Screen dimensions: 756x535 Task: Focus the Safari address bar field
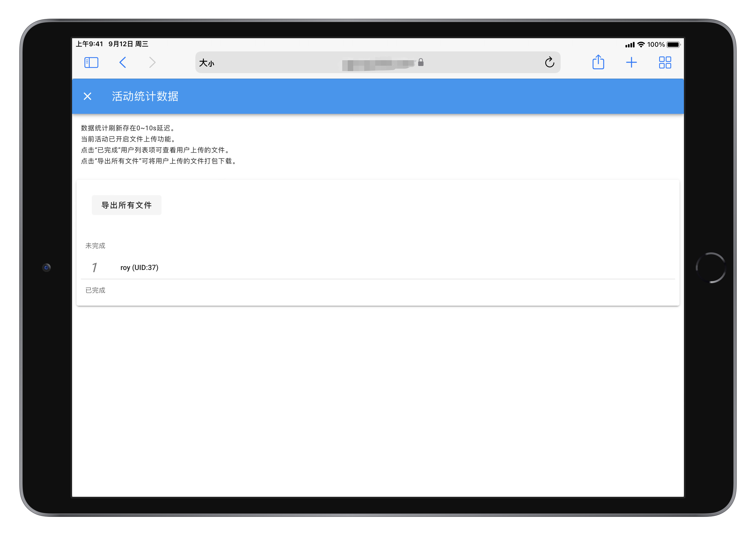coord(378,63)
